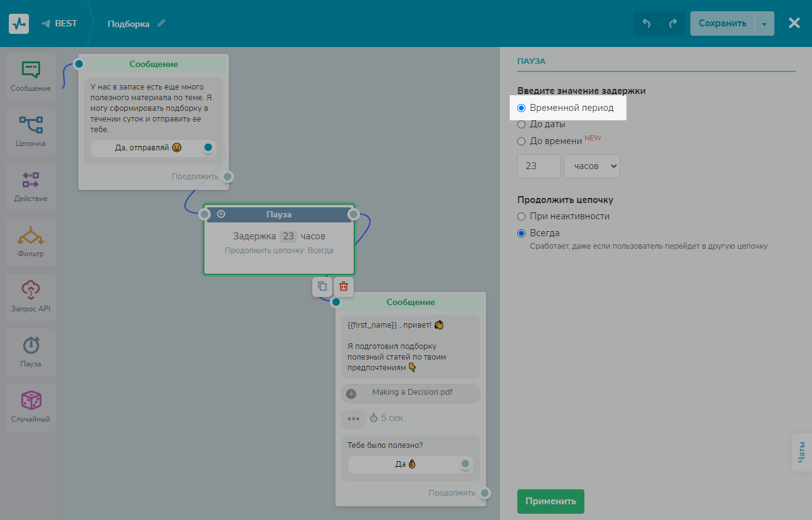Select the При неактивности radio option
Screen dimensions: 812x520
pyautogui.click(x=522, y=217)
